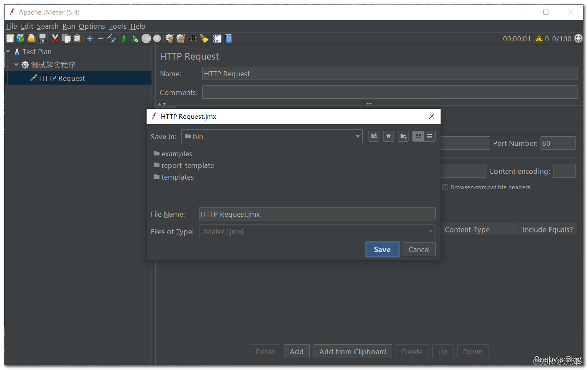Open the Options menu

coord(92,26)
